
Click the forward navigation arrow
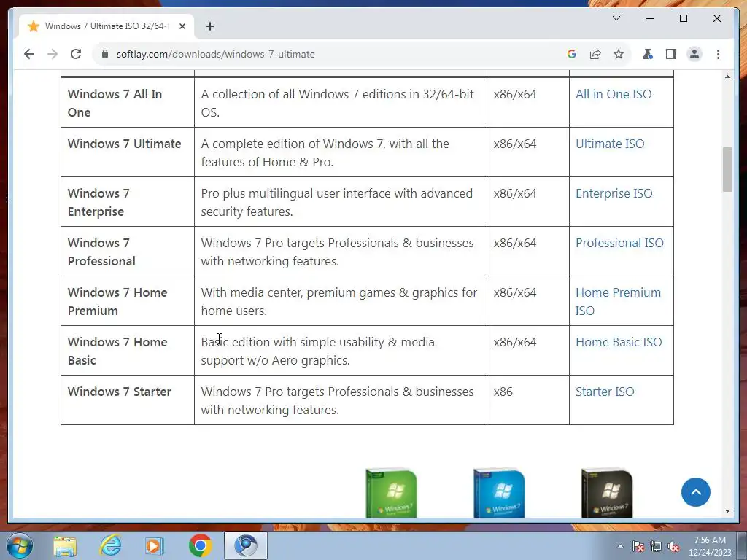coord(53,54)
